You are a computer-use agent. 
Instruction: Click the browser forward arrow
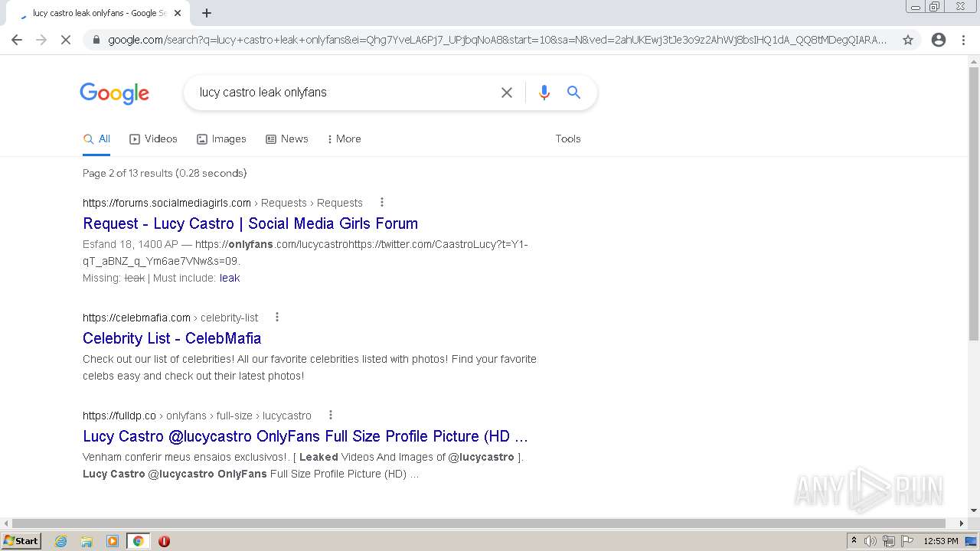[41, 40]
